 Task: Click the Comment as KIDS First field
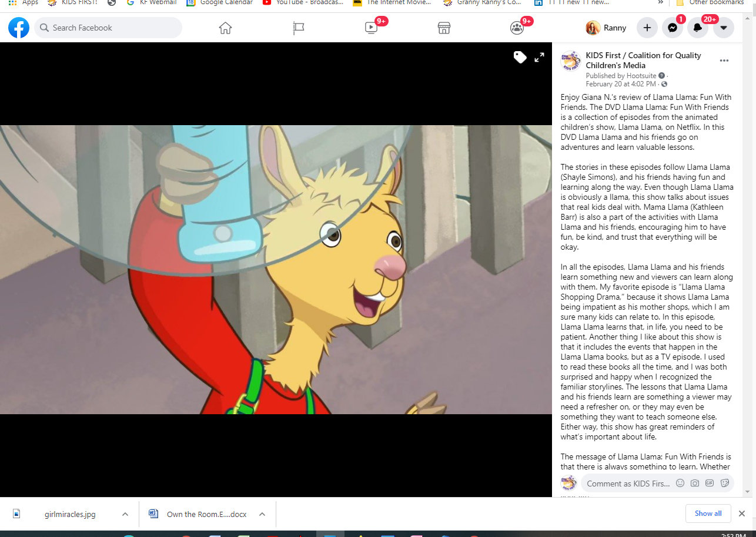pos(628,484)
